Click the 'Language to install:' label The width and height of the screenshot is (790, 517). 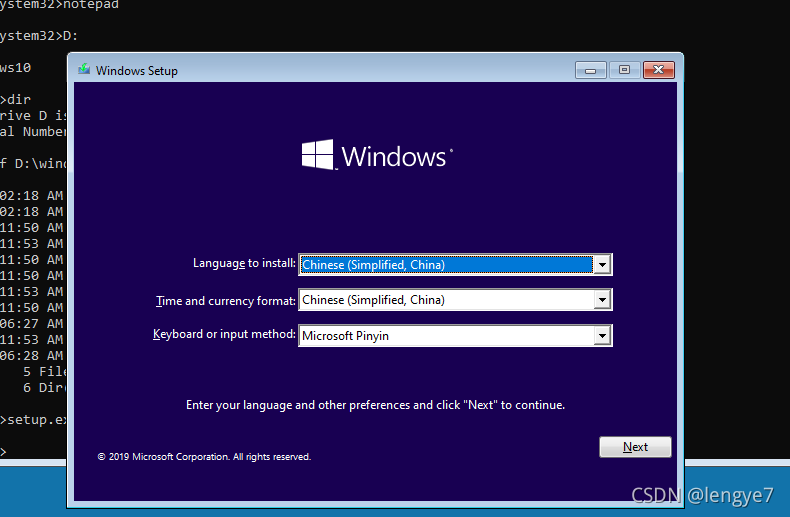click(x=244, y=263)
